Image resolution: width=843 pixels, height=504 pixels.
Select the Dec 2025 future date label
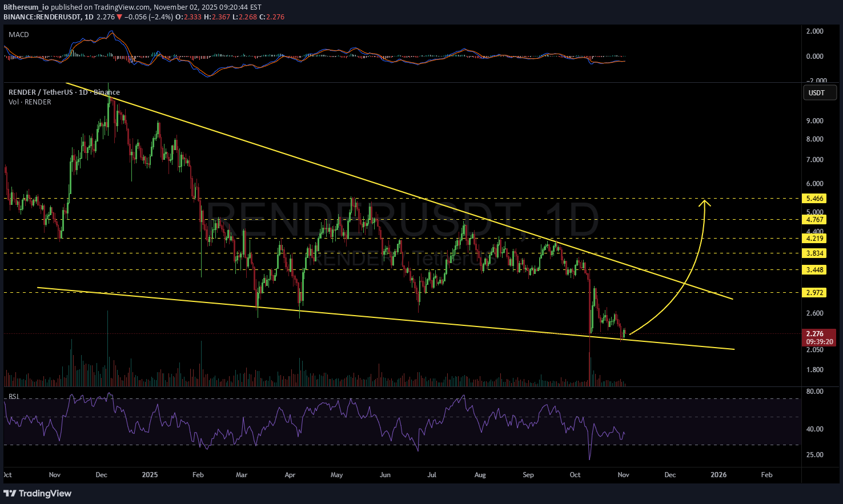click(670, 475)
